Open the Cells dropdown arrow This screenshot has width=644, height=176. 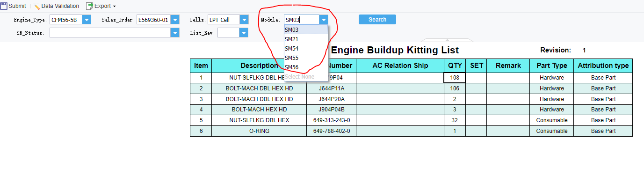coord(244,20)
